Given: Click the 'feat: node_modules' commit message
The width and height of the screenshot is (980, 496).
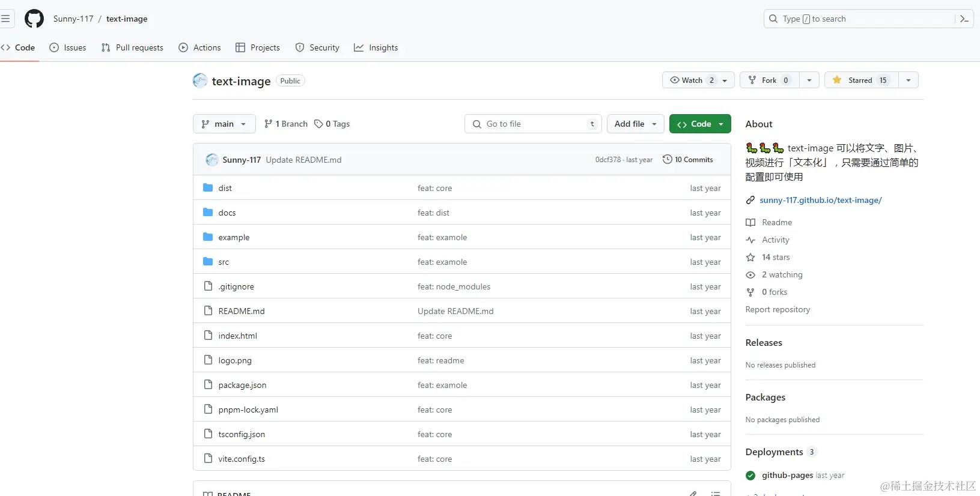Looking at the screenshot, I should [x=454, y=287].
